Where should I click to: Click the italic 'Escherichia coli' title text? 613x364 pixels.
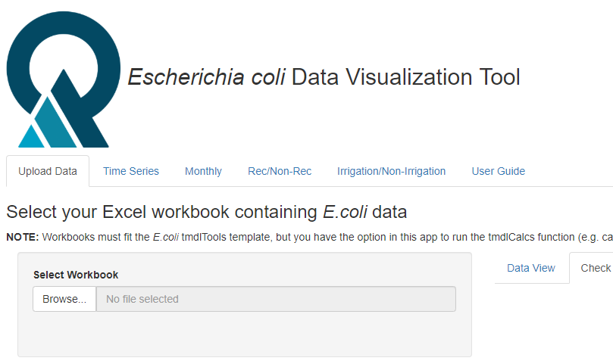click(206, 77)
